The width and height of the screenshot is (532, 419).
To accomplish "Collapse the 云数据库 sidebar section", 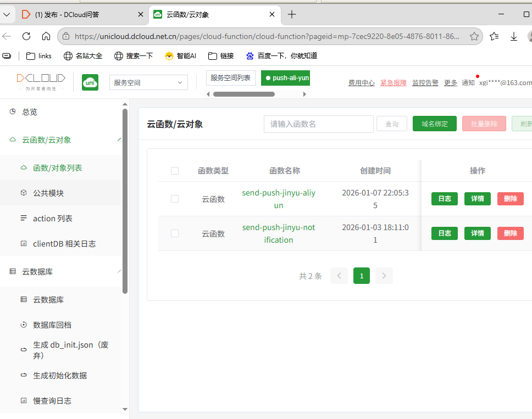I will tap(119, 271).
